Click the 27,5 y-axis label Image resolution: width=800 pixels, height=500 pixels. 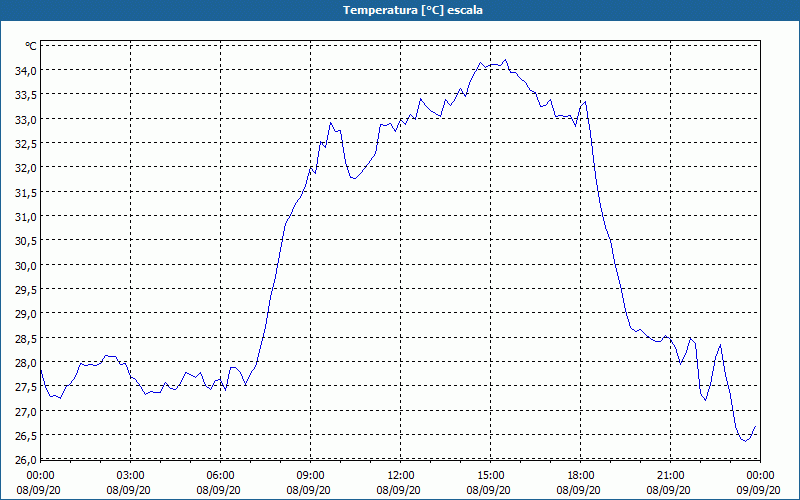[26, 387]
